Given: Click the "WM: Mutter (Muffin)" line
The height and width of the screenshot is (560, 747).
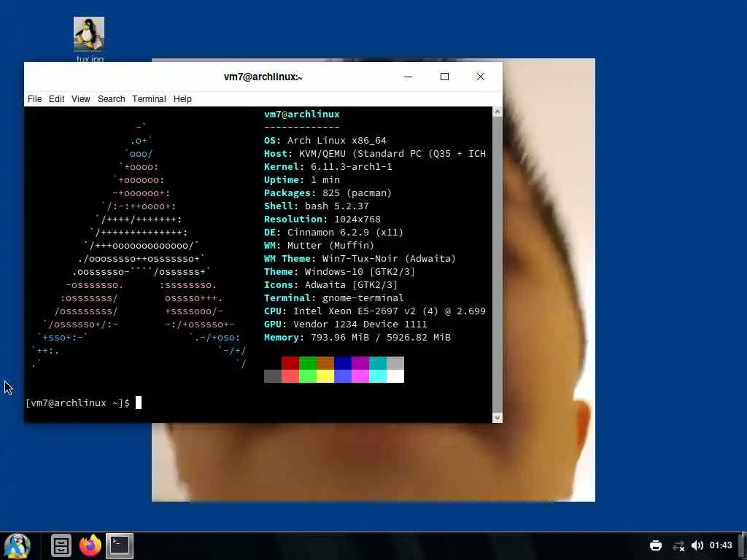Looking at the screenshot, I should [x=319, y=245].
